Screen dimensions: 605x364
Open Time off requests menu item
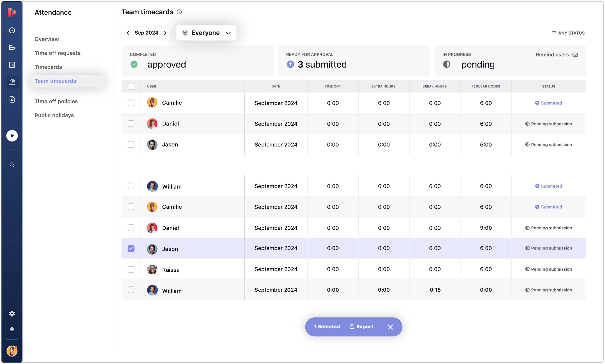[x=57, y=53]
